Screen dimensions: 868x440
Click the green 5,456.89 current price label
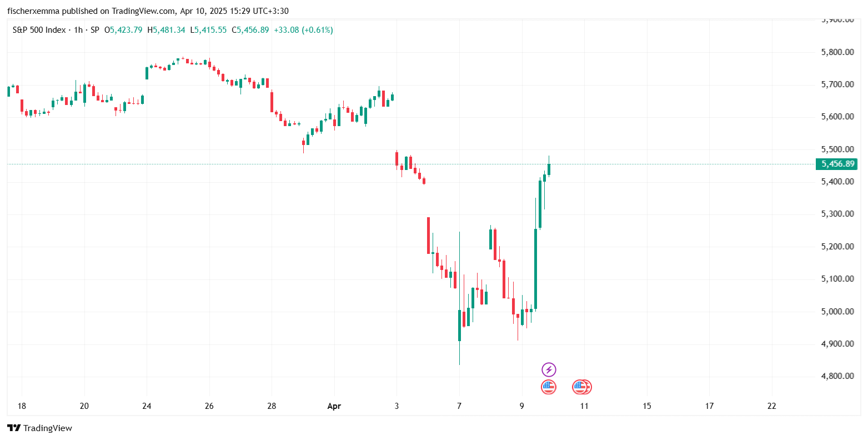(837, 164)
